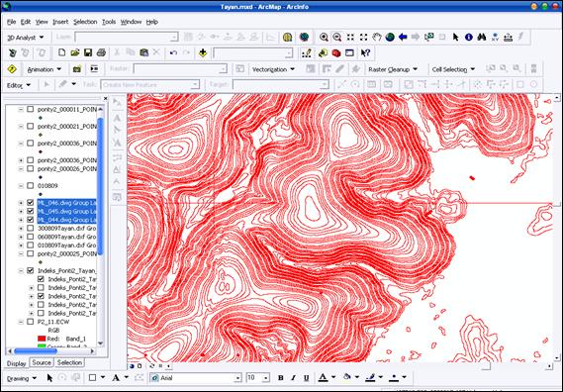Open the Tools menu
563x392 pixels.
point(109,22)
